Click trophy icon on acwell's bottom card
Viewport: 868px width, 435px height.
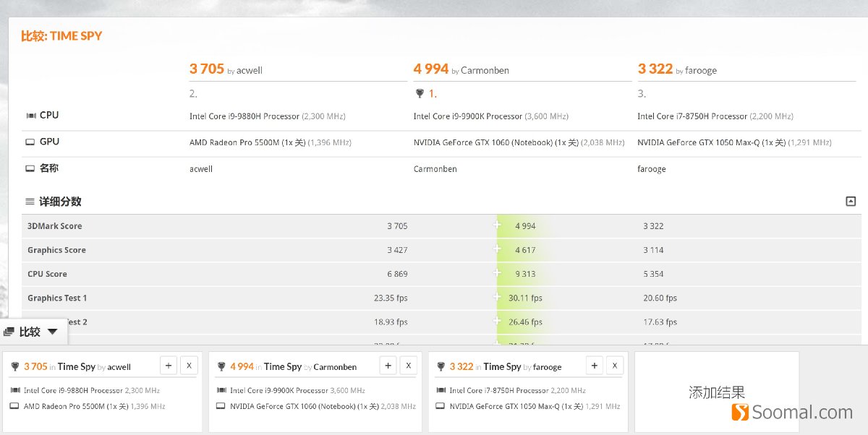(x=15, y=366)
